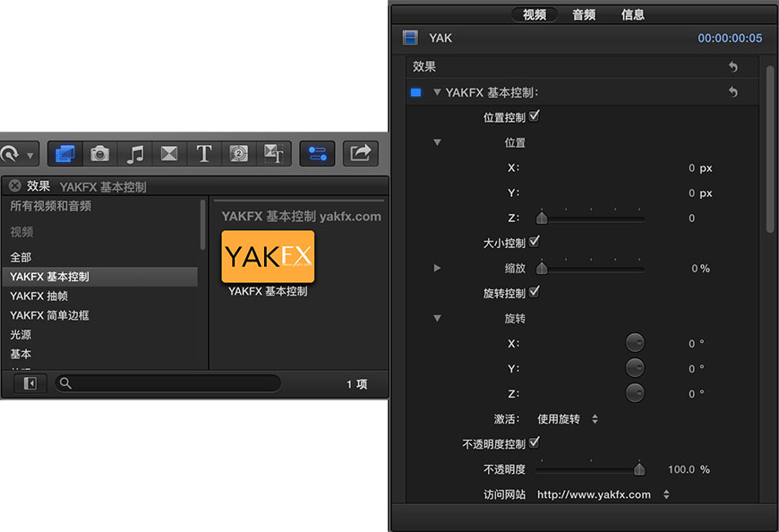Expand the 缩放 parameter group
The height and width of the screenshot is (532, 779).
pyautogui.click(x=437, y=268)
